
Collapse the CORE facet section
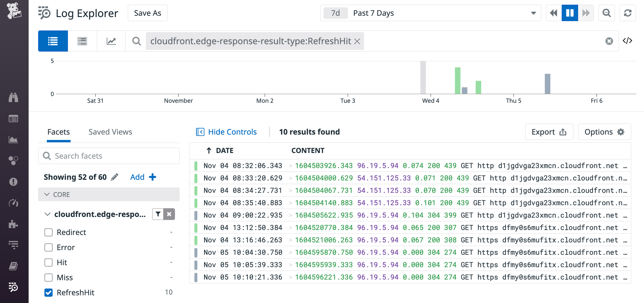[47, 194]
